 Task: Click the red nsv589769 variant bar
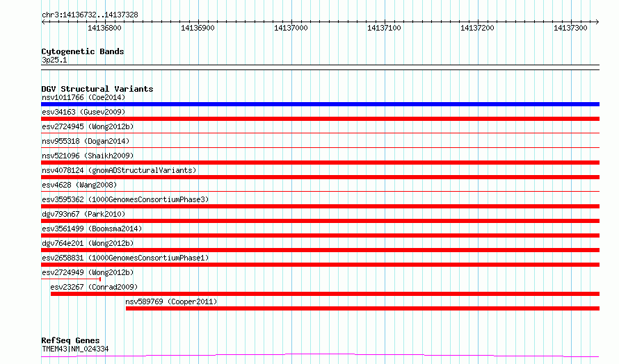[362, 308]
